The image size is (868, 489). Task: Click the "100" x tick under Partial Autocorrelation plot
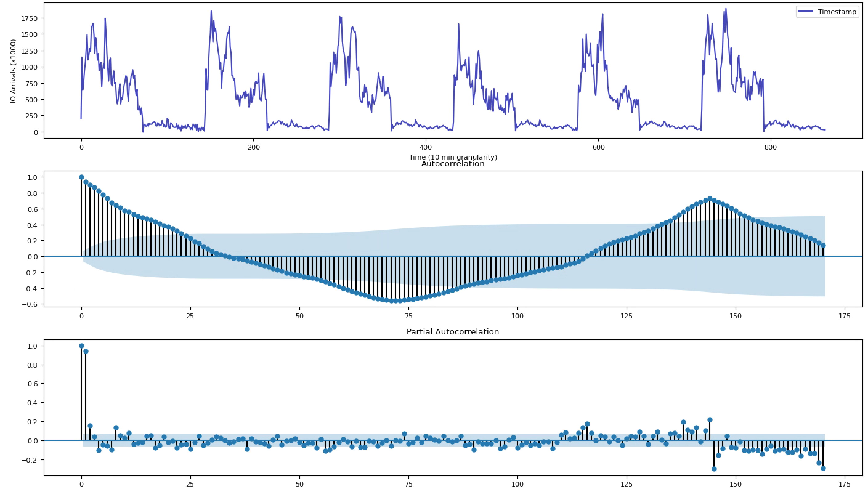pos(517,485)
